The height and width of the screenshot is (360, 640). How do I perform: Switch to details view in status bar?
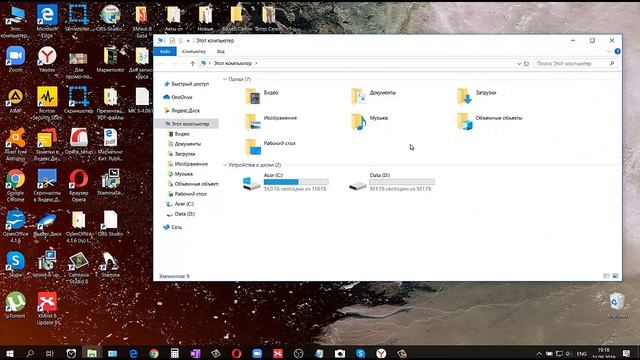(606, 276)
